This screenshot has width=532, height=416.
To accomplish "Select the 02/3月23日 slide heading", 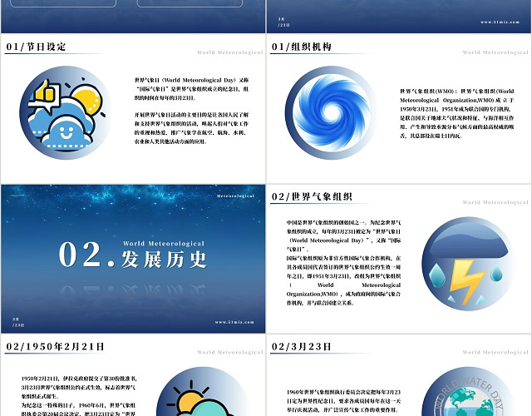I will click(x=301, y=346).
